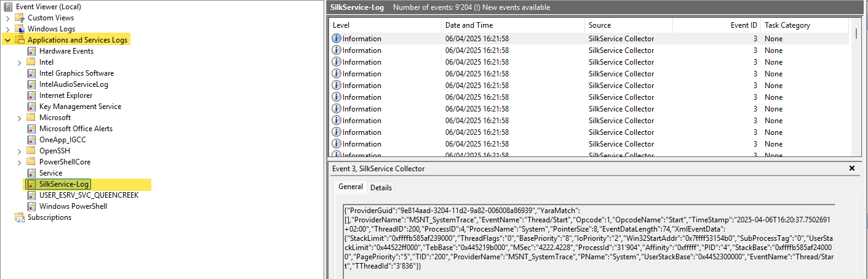Switch to the General tab
The width and height of the screenshot is (868, 279).
coord(351,187)
